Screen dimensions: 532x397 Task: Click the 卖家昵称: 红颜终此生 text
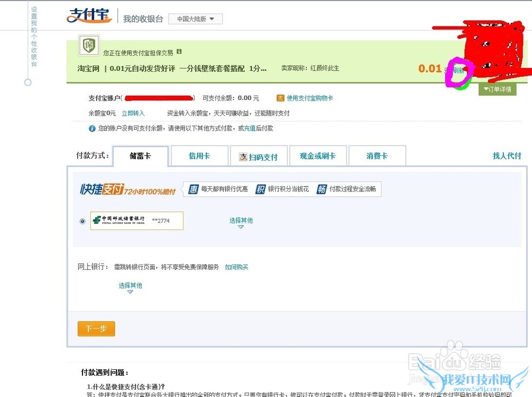pos(310,68)
